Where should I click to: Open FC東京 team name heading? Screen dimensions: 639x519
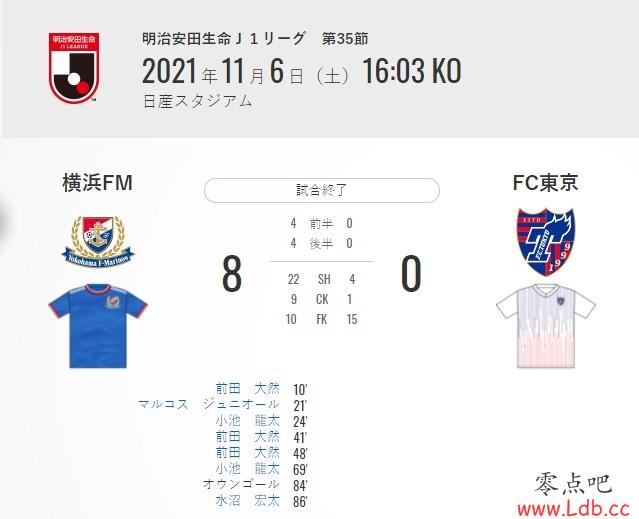545,182
